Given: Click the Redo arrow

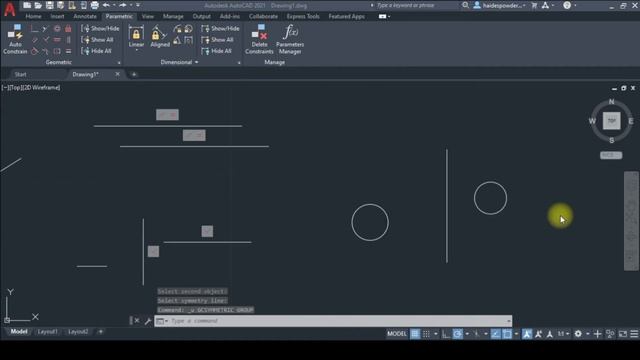Looking at the screenshot, I should pos(122,5).
